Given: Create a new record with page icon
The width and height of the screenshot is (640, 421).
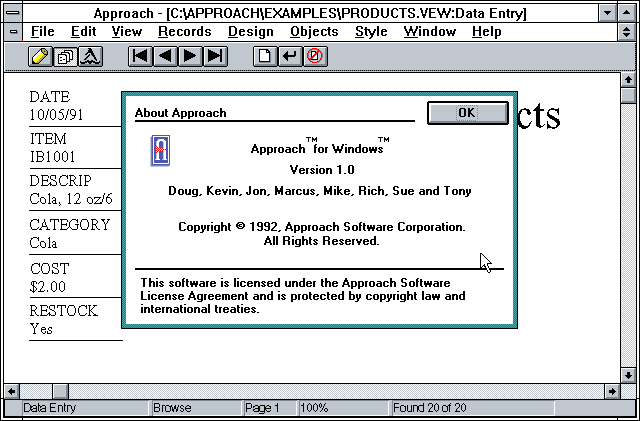Looking at the screenshot, I should 265,56.
